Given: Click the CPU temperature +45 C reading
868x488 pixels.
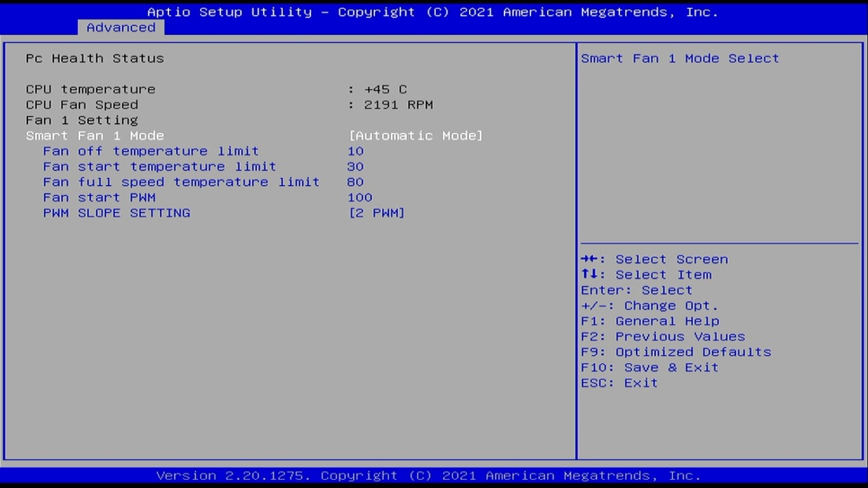Looking at the screenshot, I should (385, 90).
